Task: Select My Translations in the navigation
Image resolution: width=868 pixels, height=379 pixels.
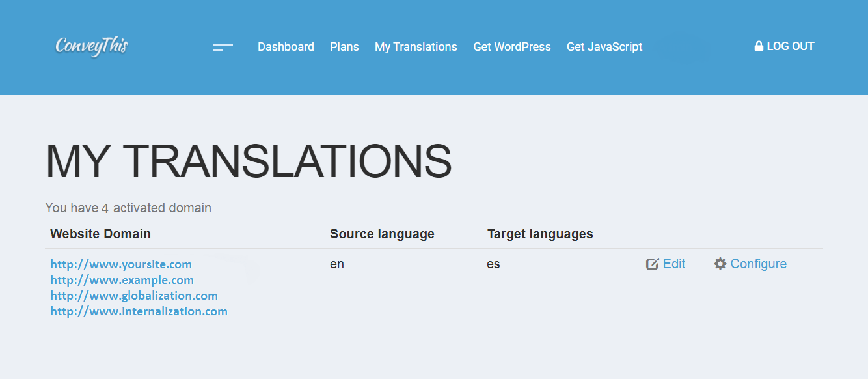Action: point(416,47)
